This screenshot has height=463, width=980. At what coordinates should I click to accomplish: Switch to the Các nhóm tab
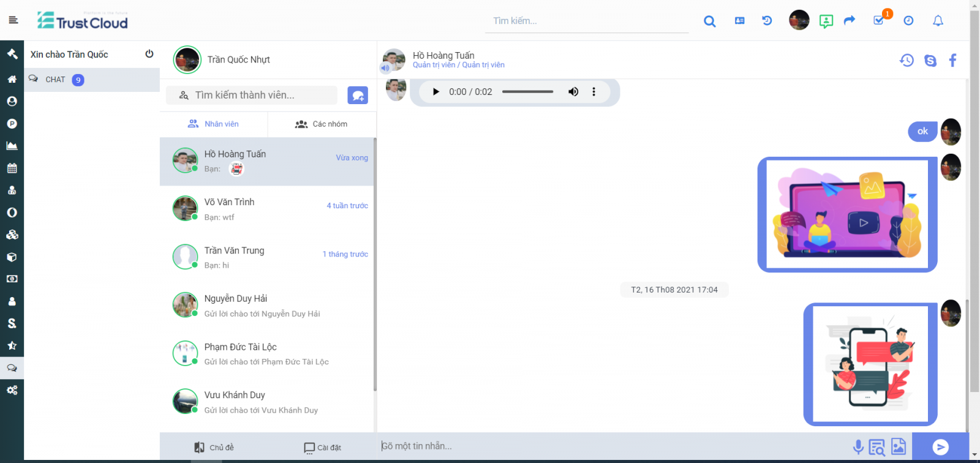[x=322, y=124]
